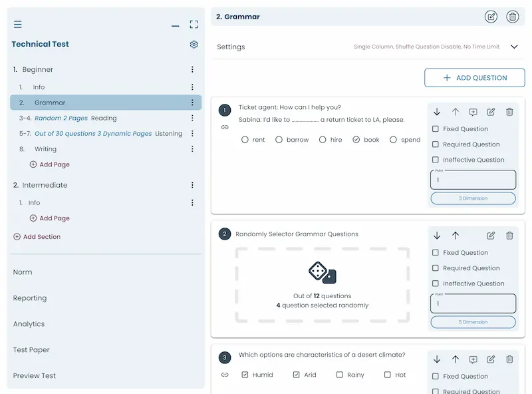Move question 2 up

pyautogui.click(x=456, y=236)
